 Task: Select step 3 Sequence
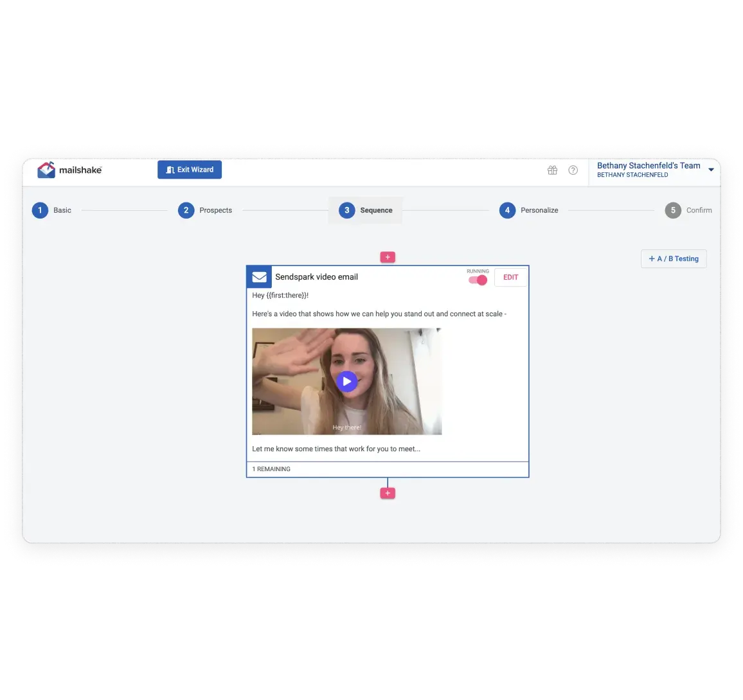click(x=365, y=210)
